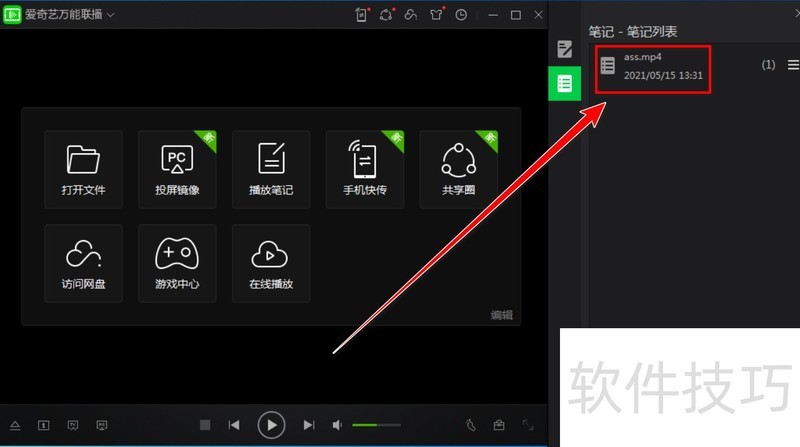
Task: Click the (1) note count
Action: coord(768,65)
